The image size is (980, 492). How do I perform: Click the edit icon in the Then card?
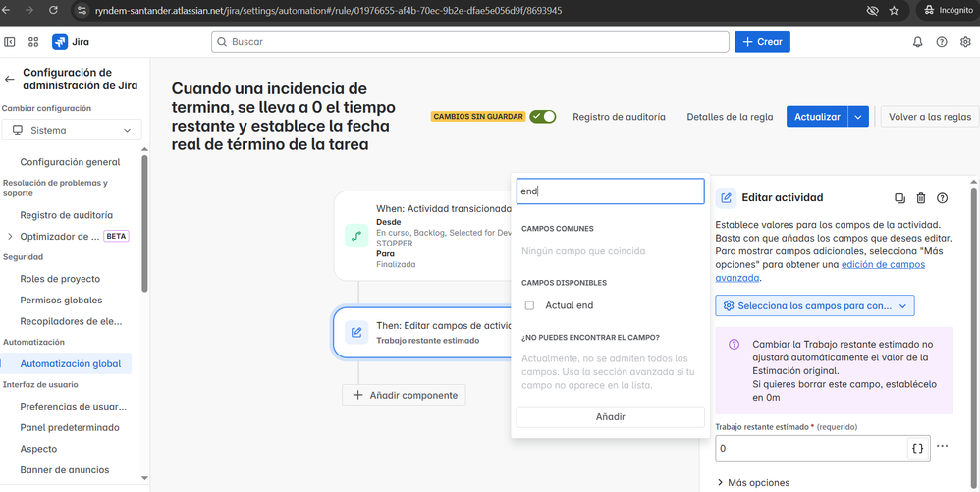coord(356,333)
